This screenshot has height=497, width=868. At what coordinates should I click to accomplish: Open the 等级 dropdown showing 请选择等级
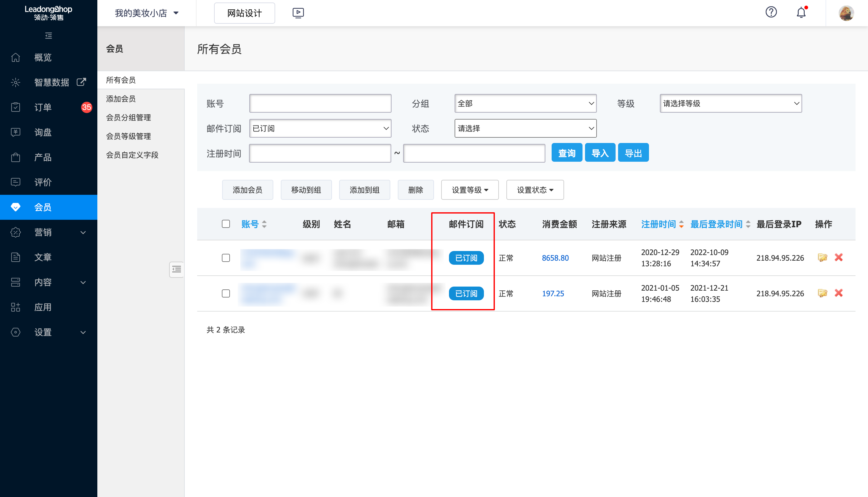pos(730,103)
